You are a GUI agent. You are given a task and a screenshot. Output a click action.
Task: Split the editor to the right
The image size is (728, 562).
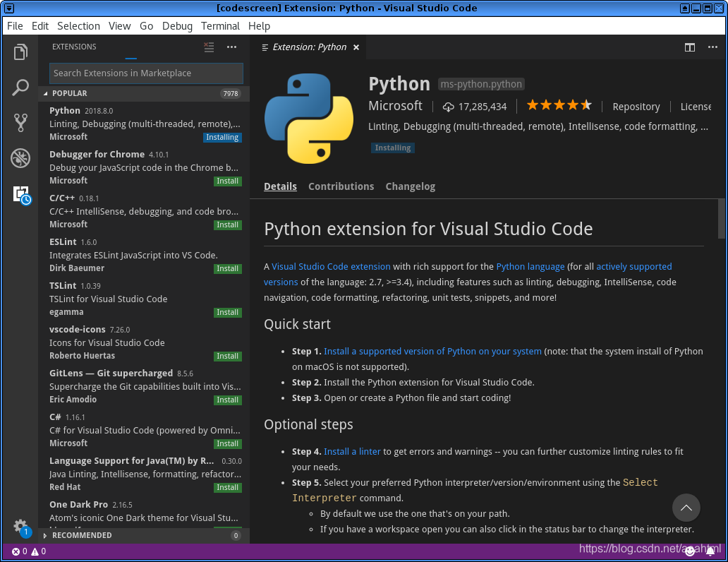point(690,47)
